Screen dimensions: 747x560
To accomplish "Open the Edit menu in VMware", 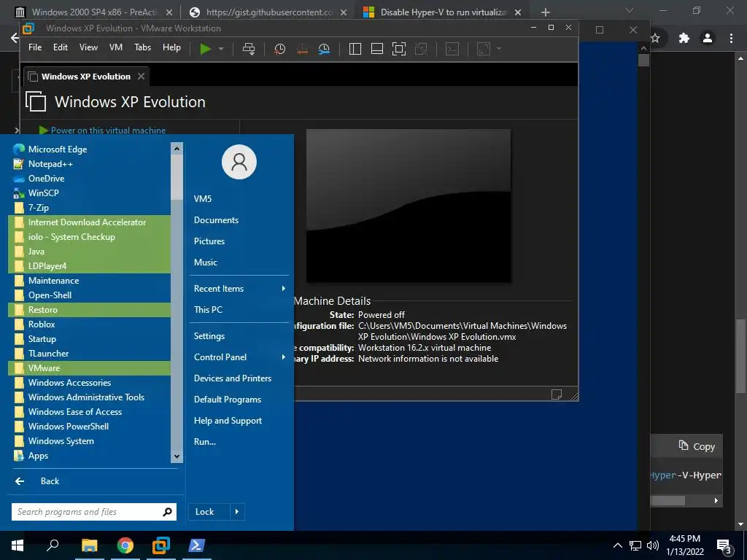I will pyautogui.click(x=61, y=47).
